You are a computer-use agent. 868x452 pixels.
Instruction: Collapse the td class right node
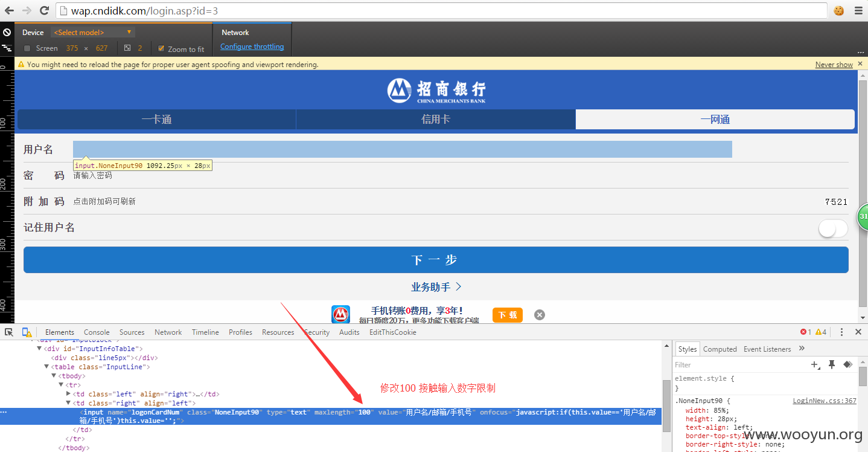68,403
